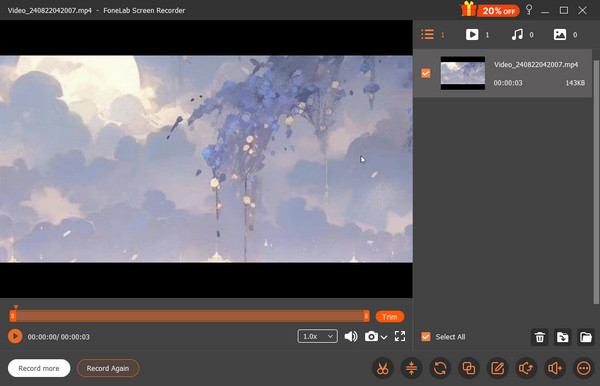Screen dimensions: 600x386
Task: Select the Video_240822042007.mp4 thumbnail
Action: pos(463,73)
